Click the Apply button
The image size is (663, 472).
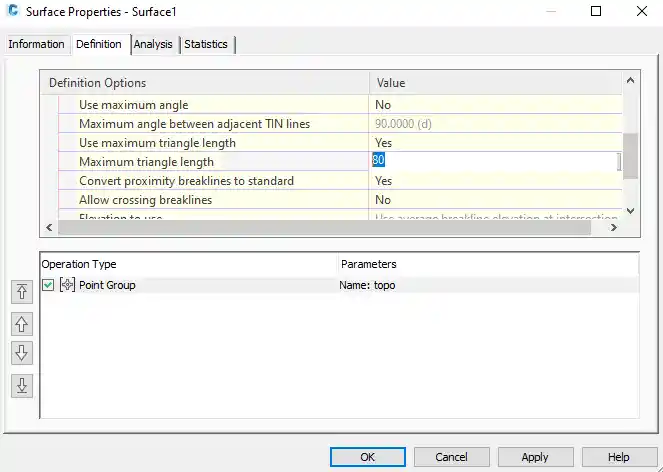(x=535, y=456)
